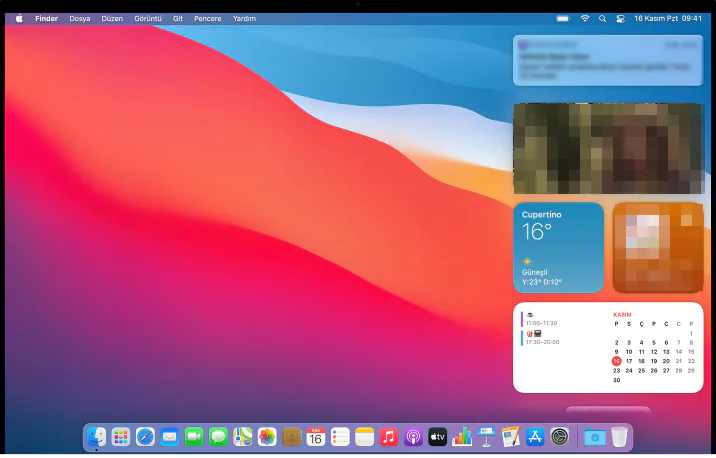Open Launchpad from the dock
Viewport: 716px width, 458px height.
point(121,437)
